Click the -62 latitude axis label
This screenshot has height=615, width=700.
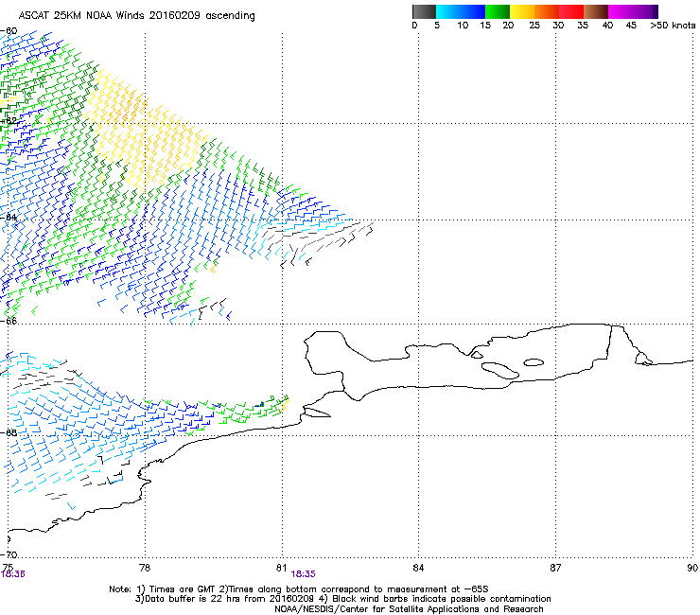(9, 120)
